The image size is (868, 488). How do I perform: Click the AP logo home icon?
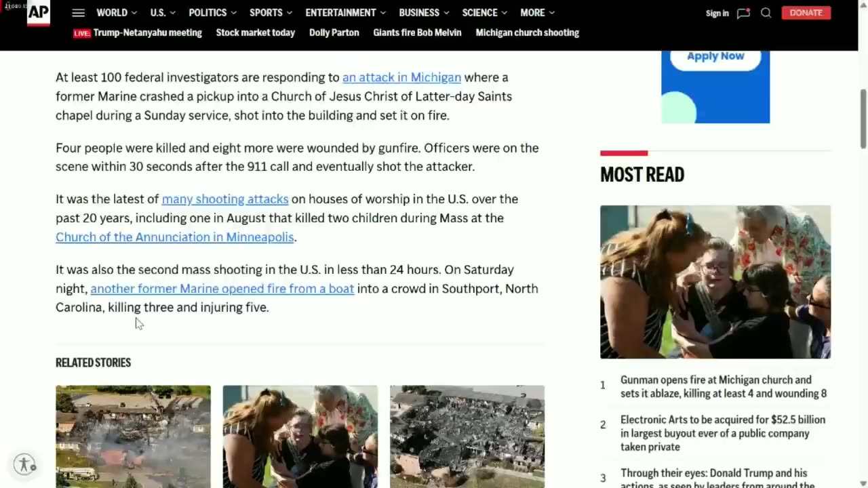click(39, 13)
